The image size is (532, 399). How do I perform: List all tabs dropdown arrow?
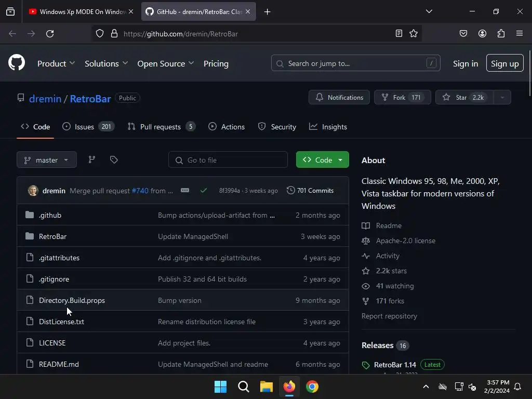[x=429, y=11]
